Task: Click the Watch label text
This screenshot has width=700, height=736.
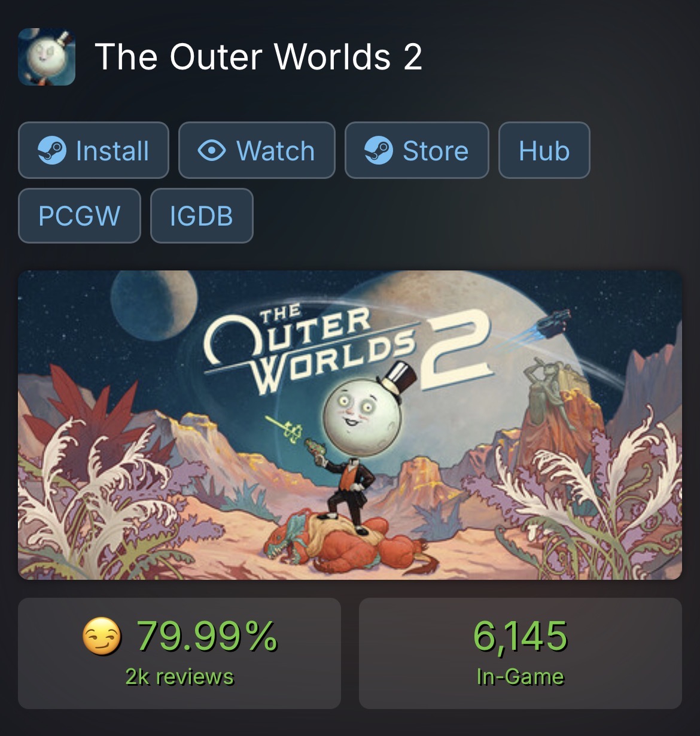Action: 275,151
